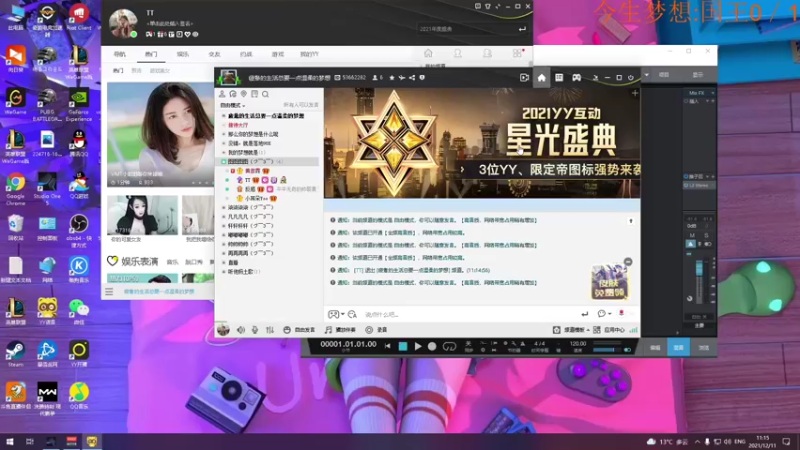This screenshot has height=450, width=800.
Task: Open Studio One 5 desktop icon
Action: click(47, 188)
